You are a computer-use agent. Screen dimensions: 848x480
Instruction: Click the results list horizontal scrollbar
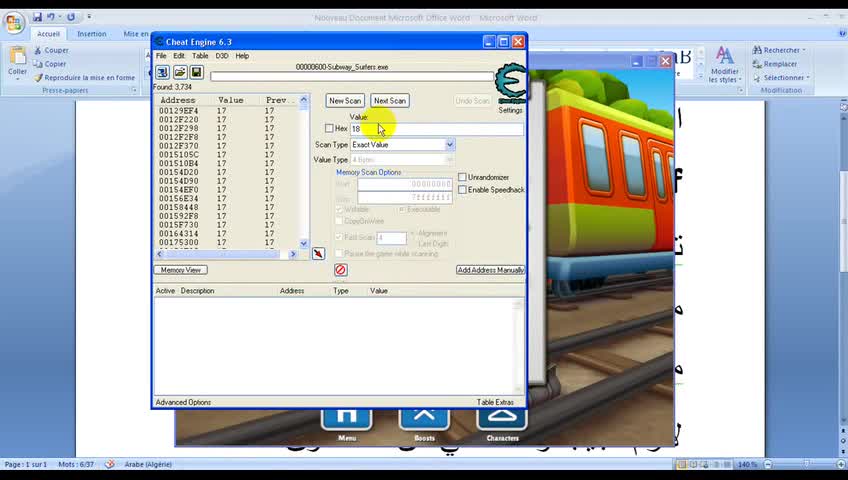point(226,254)
